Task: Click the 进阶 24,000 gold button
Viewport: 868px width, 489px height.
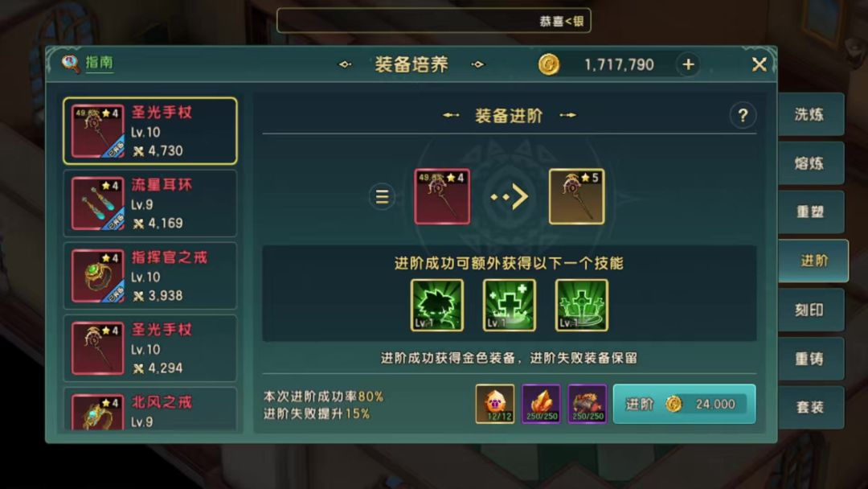Action: (684, 404)
